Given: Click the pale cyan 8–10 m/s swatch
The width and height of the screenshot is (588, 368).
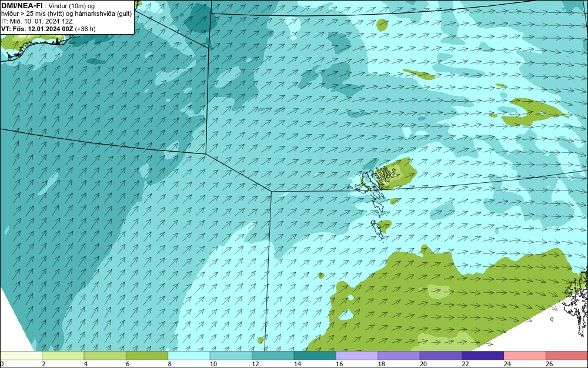Looking at the screenshot, I should (189, 356).
